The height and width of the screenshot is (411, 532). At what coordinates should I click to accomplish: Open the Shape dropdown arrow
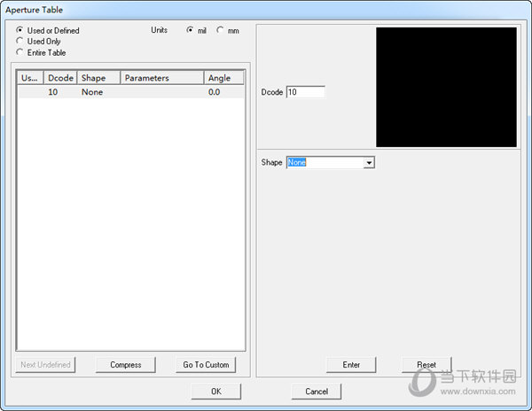coord(369,163)
